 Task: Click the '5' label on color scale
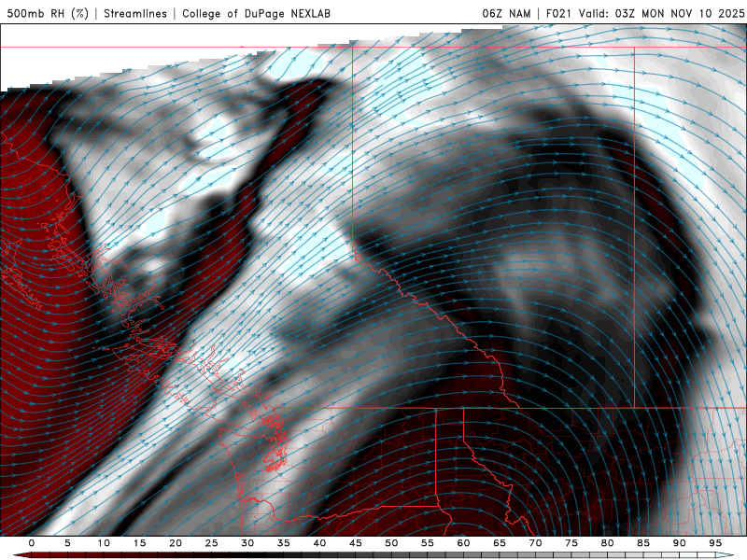tap(67, 543)
